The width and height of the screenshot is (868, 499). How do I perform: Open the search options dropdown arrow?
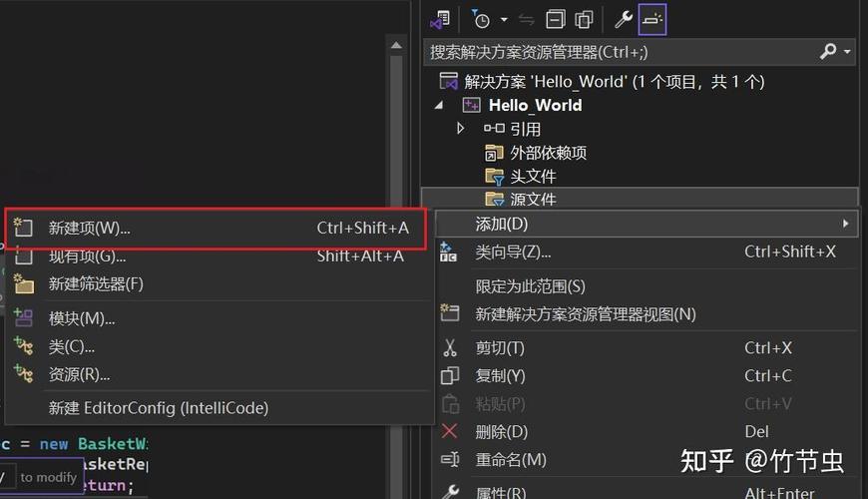847,52
